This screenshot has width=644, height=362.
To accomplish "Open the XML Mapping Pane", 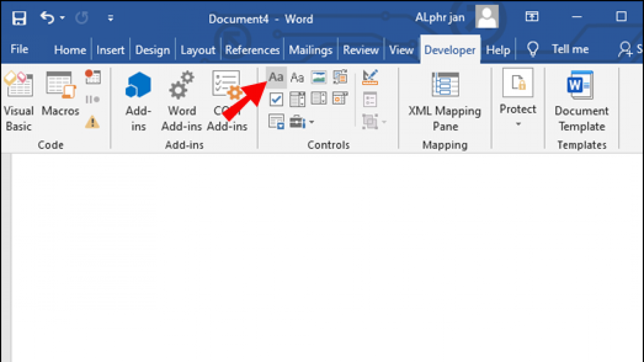I will 445,98.
